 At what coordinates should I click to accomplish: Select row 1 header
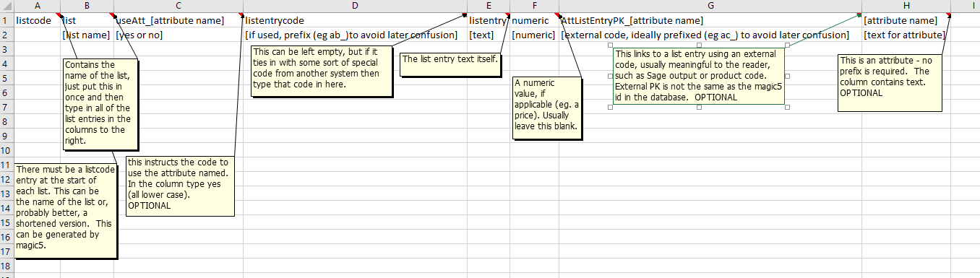pyautogui.click(x=7, y=20)
